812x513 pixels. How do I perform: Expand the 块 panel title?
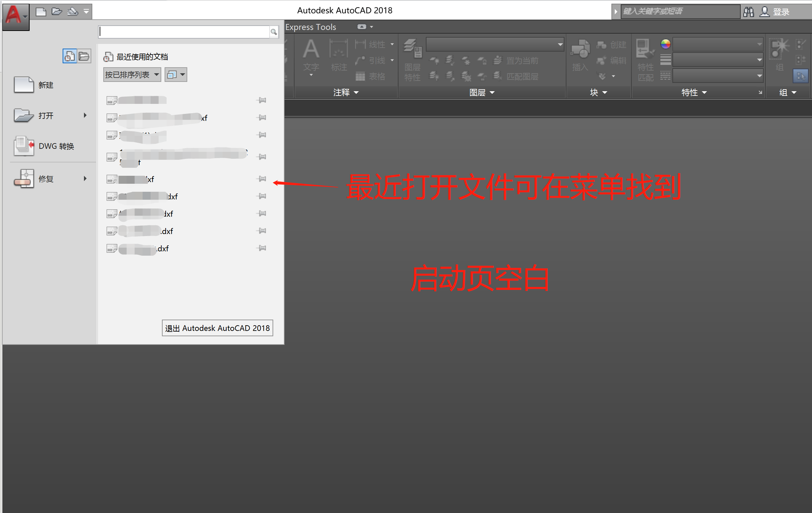(598, 93)
